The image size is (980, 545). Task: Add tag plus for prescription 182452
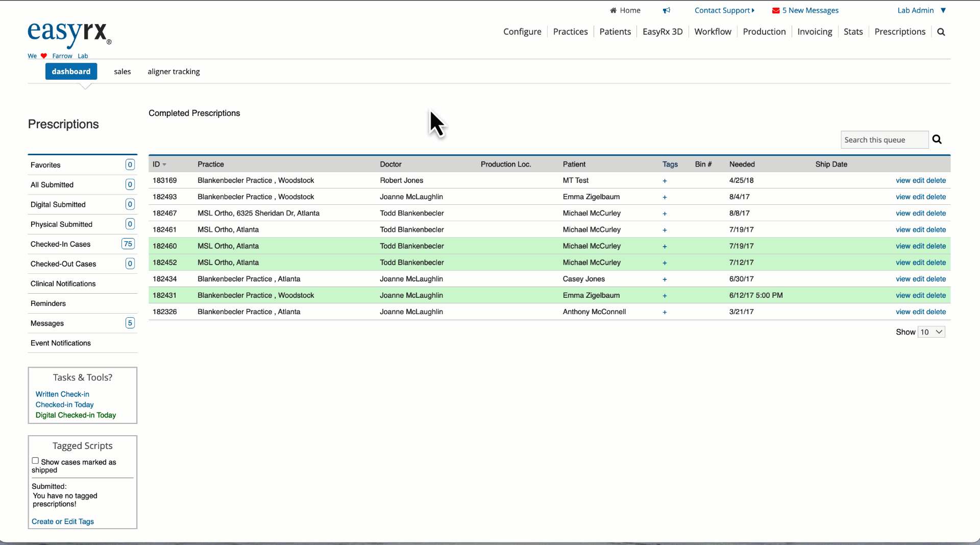click(665, 263)
